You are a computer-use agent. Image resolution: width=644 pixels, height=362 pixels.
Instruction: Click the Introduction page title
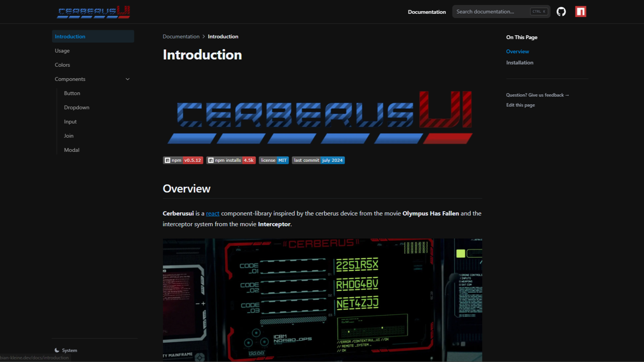tap(202, 55)
